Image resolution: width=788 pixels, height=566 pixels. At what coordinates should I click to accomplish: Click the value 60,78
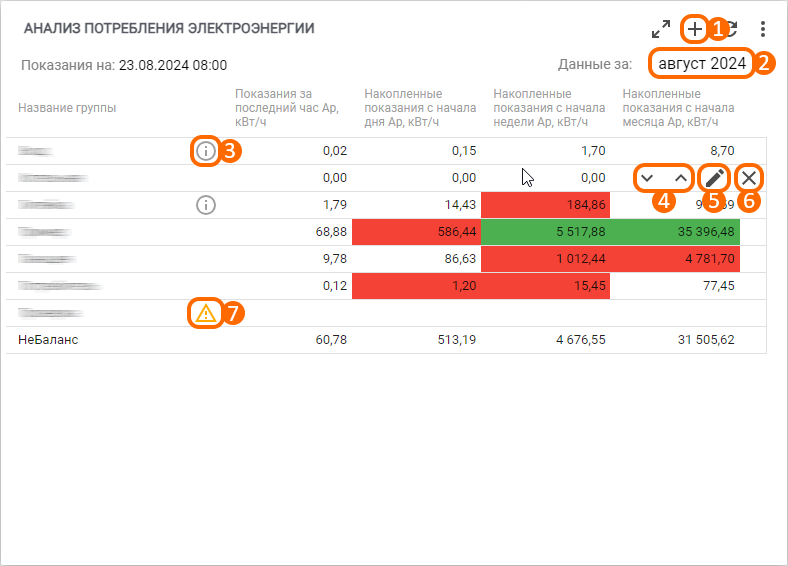click(x=331, y=340)
